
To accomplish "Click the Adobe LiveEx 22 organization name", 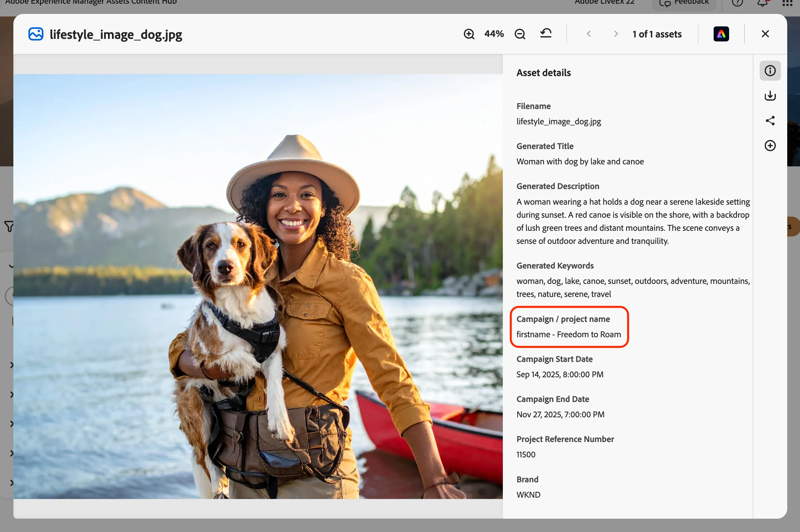I will tap(605, 2).
